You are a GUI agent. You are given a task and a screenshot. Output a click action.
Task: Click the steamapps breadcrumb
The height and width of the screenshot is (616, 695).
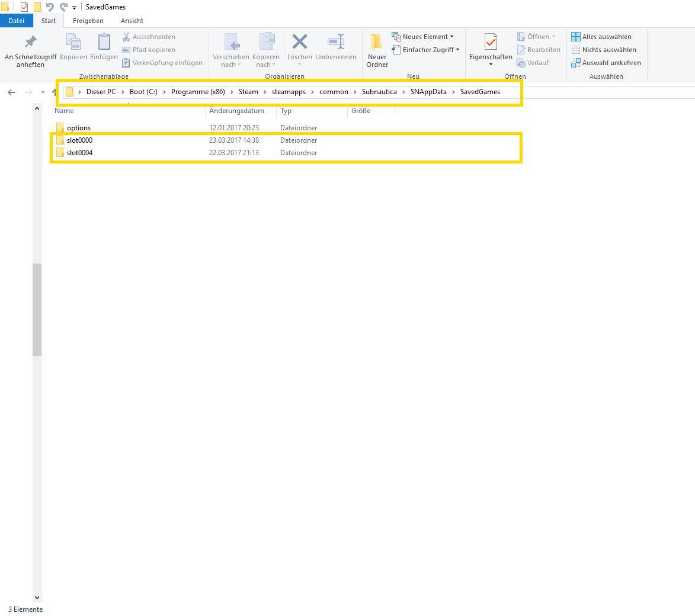coord(289,92)
